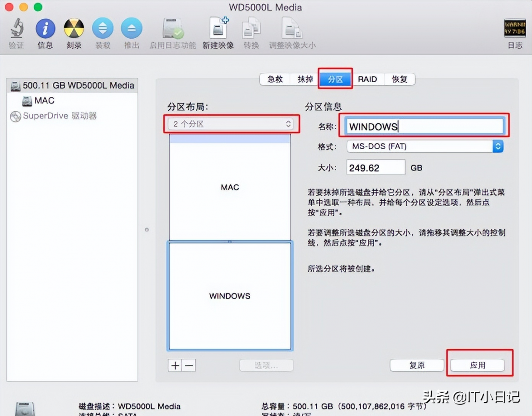Click the Verify (验证) microscope icon

coord(17,29)
